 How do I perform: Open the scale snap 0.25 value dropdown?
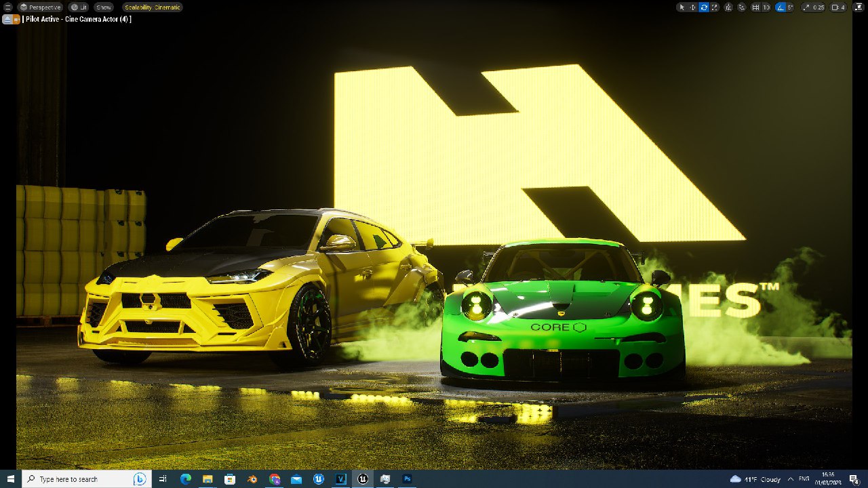pyautogui.click(x=818, y=7)
